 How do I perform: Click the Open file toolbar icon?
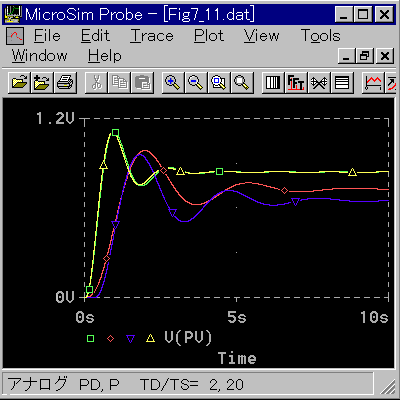(x=20, y=82)
